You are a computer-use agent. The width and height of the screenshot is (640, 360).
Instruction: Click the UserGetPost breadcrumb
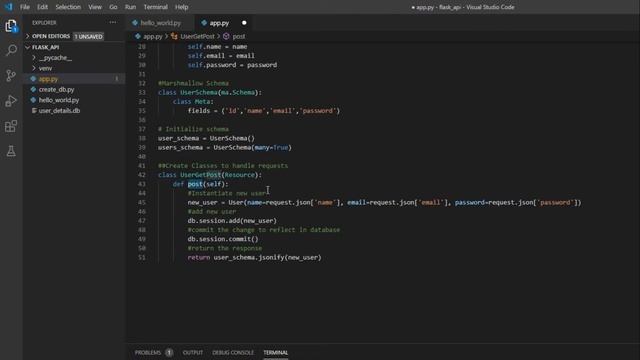click(x=198, y=36)
